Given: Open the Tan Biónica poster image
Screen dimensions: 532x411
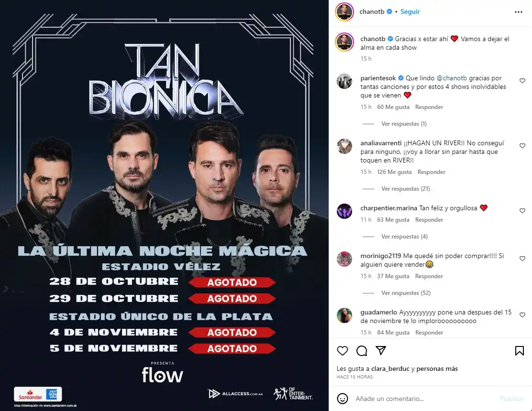Looking at the screenshot, I should click(x=164, y=205).
